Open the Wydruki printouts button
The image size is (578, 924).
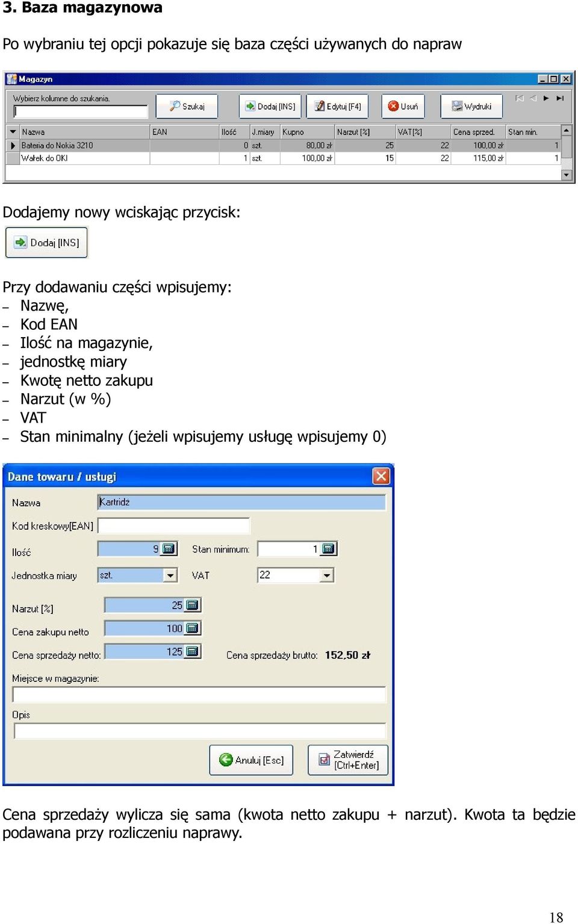coord(471,106)
